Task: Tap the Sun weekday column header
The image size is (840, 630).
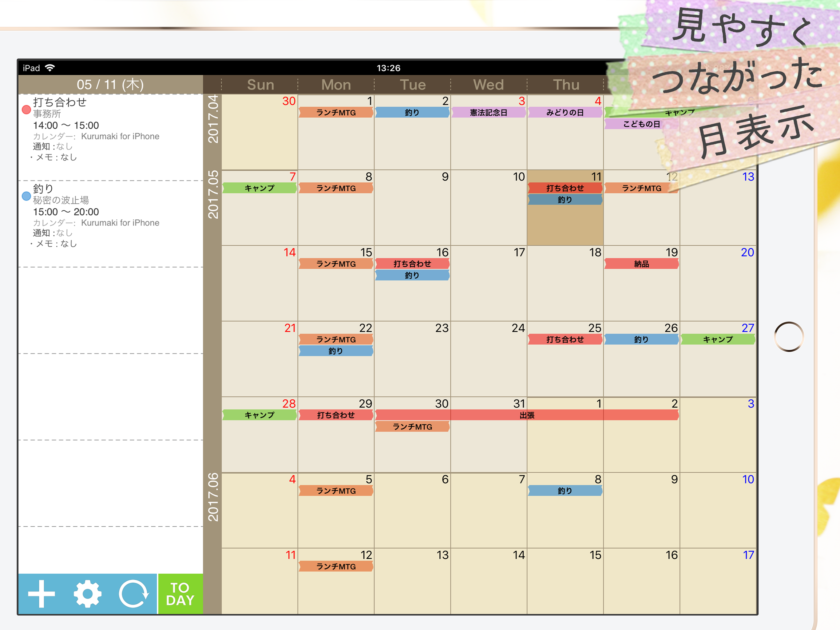Action: (x=260, y=85)
